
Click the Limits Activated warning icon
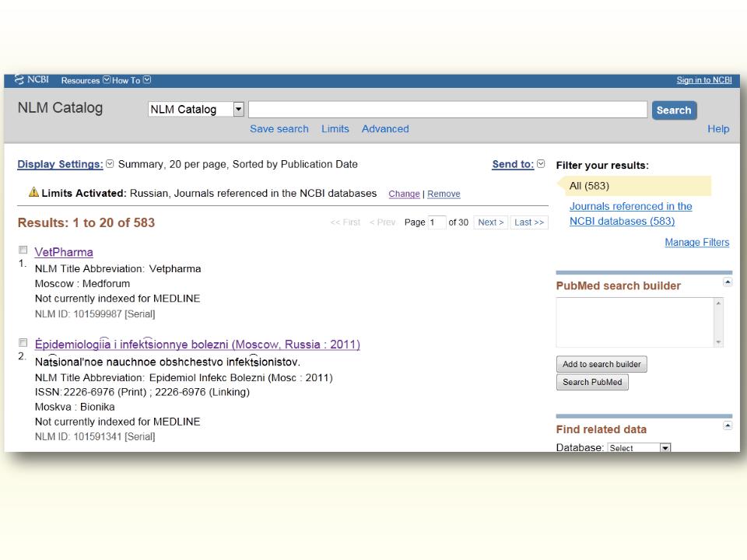(x=33, y=192)
